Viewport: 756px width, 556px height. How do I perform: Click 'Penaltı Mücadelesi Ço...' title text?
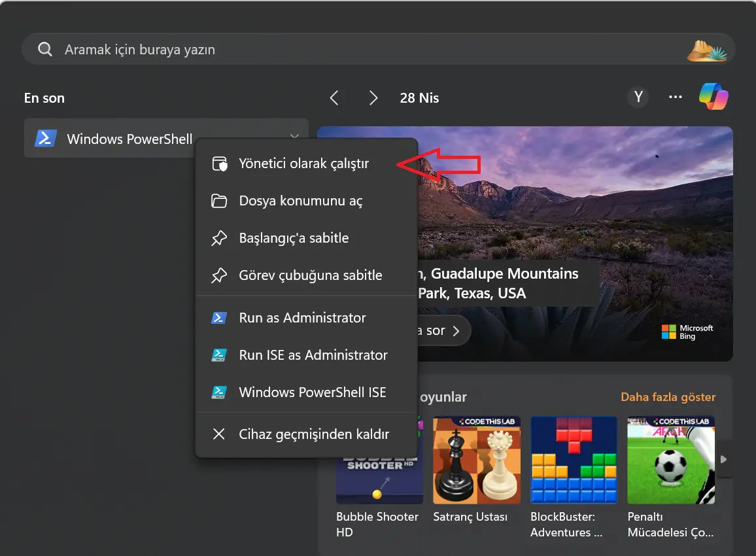coord(671,524)
